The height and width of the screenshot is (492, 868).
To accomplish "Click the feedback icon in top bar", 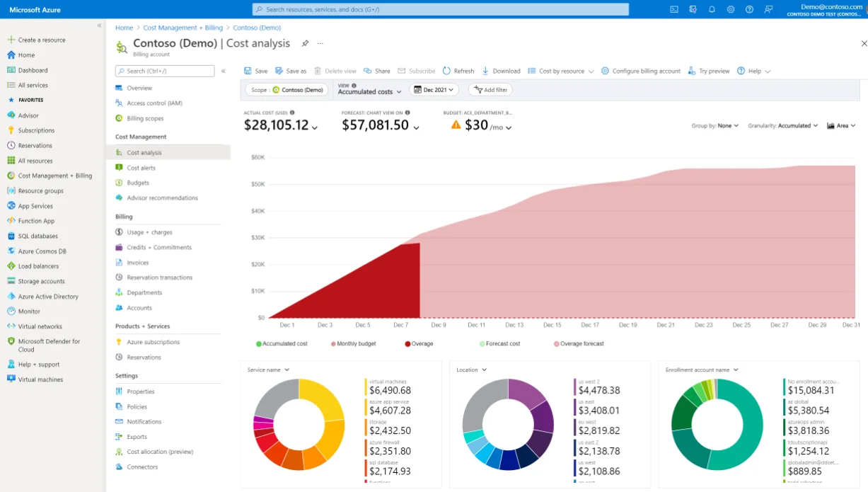I will coord(768,9).
